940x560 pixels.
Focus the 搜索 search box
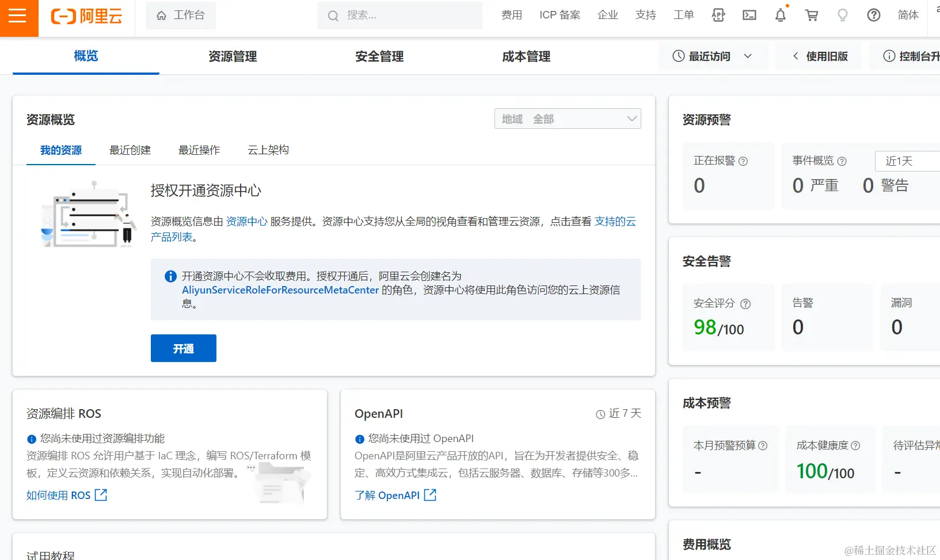(400, 16)
